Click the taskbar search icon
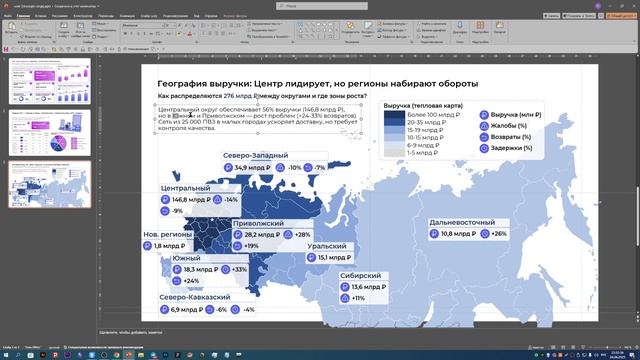The height and width of the screenshot is (360, 640). click(18, 355)
